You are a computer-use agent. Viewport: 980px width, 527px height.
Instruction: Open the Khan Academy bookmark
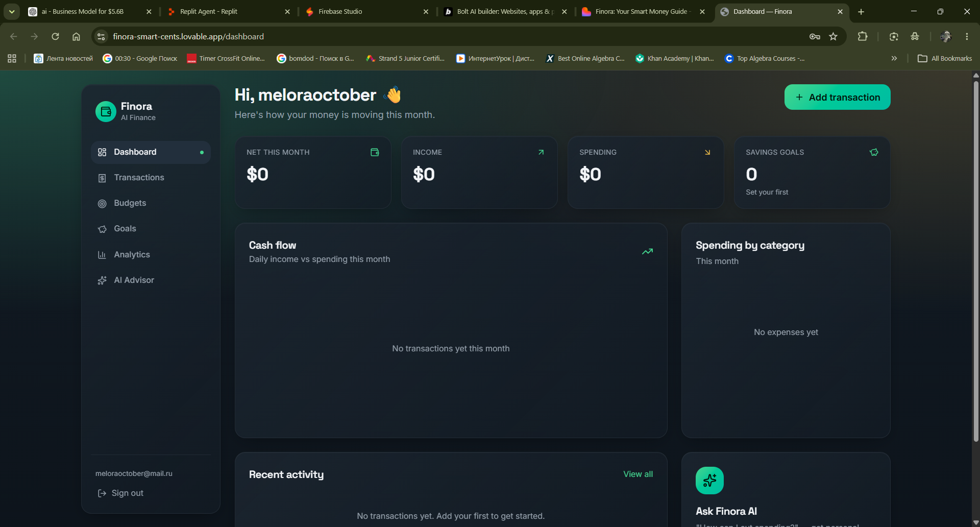pyautogui.click(x=674, y=58)
